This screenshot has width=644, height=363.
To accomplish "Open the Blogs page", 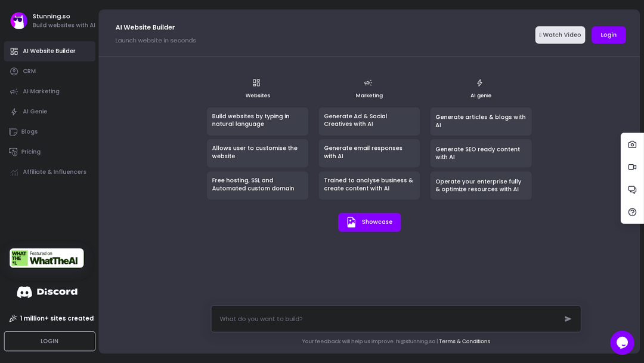I will coord(49,131).
